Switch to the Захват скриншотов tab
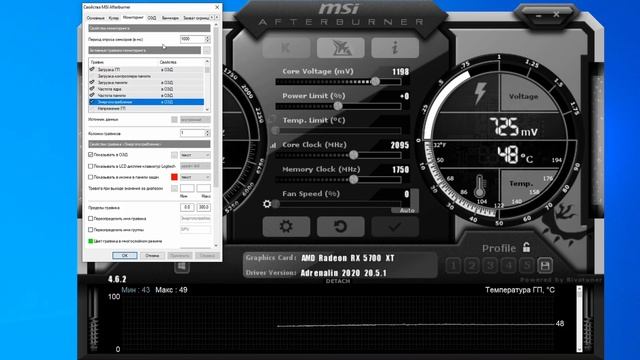Image resolution: width=640 pixels, height=360 pixels. [196, 18]
